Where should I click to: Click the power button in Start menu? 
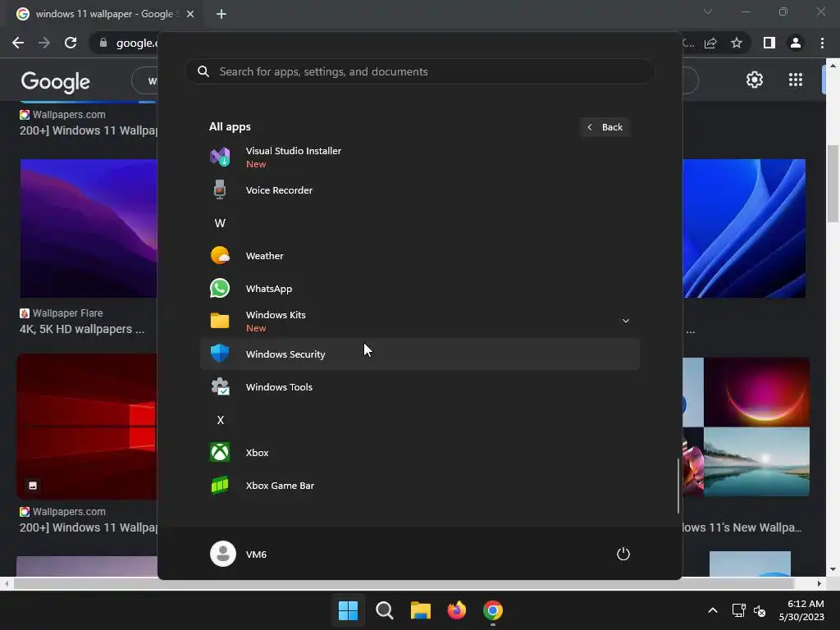pyautogui.click(x=623, y=554)
